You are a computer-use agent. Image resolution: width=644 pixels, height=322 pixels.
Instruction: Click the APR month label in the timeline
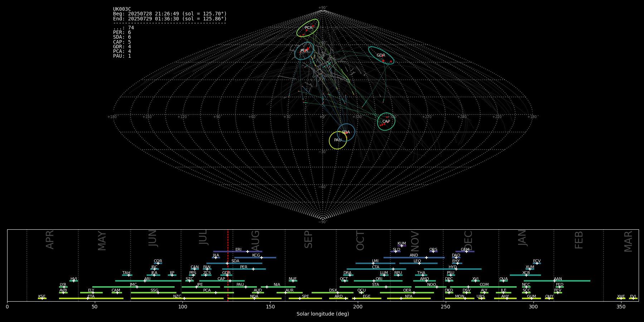coord(50,240)
